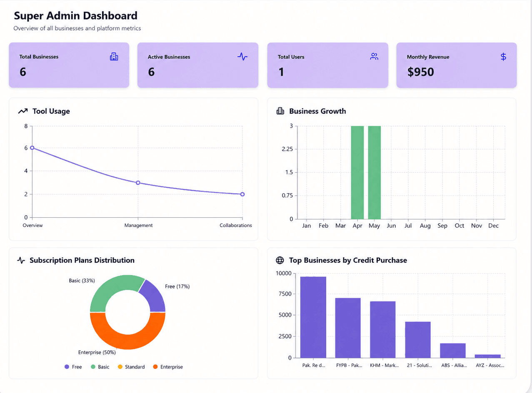
Task: Click the Tool Usage chart title
Action: [51, 111]
